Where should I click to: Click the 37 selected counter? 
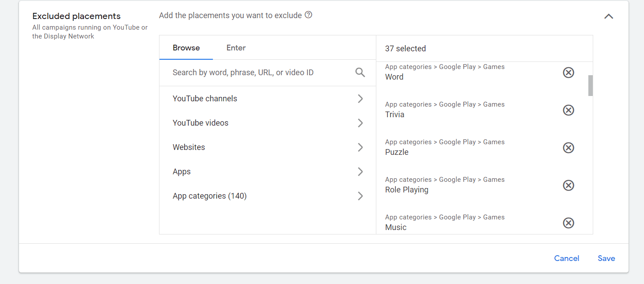coord(405,48)
